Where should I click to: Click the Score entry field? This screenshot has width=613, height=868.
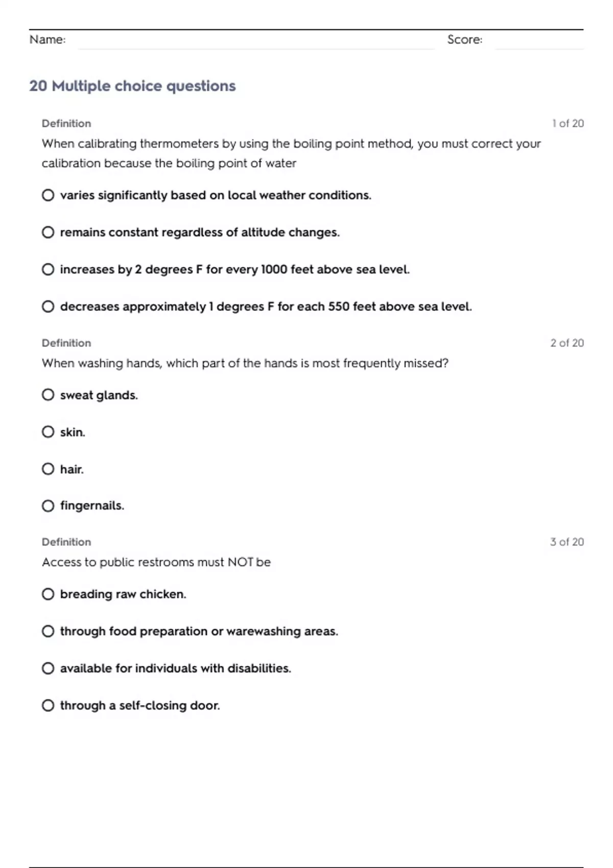(x=539, y=41)
